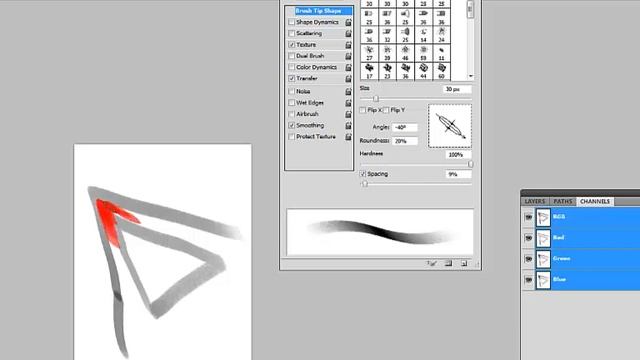Enable the Dual Brush checkbox
The height and width of the screenshot is (360, 640).
(291, 56)
